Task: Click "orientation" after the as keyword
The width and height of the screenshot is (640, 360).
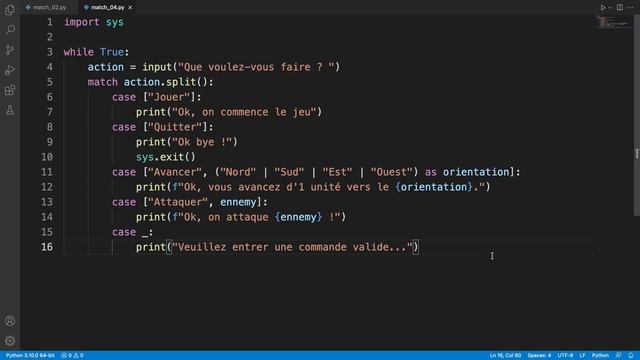Action: pyautogui.click(x=476, y=172)
